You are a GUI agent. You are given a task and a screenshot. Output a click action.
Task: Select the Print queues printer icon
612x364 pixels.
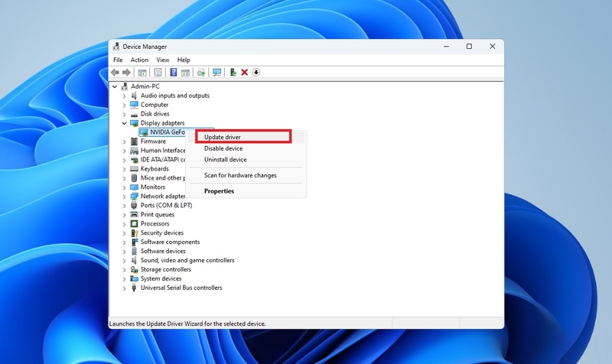coord(134,215)
